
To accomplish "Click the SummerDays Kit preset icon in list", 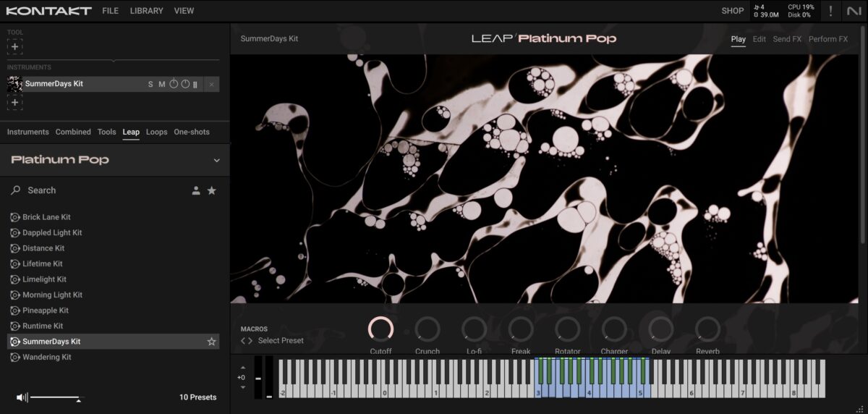I will (x=14, y=342).
